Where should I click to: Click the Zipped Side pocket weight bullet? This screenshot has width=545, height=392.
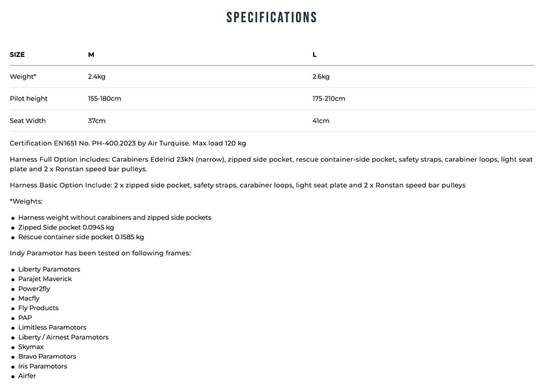tap(66, 227)
